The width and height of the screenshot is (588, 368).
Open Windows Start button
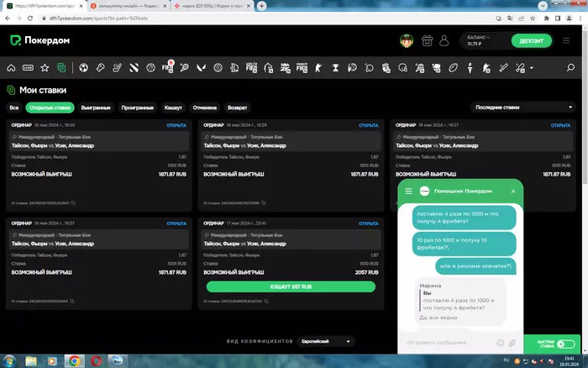tap(9, 361)
